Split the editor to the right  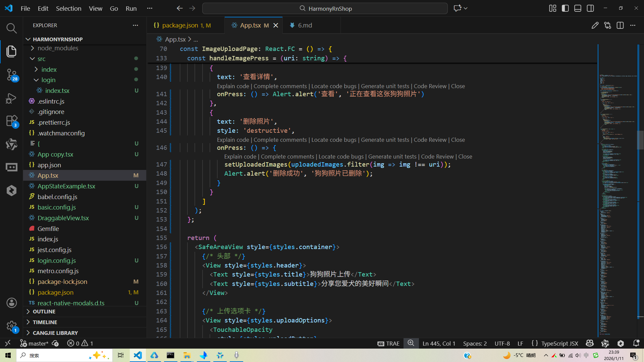[620, 25]
